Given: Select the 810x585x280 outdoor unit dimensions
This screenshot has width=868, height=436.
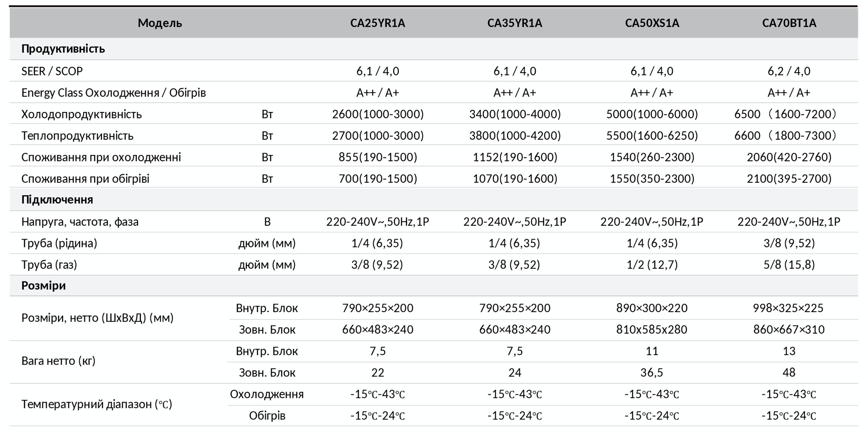Looking at the screenshot, I should (651, 330).
